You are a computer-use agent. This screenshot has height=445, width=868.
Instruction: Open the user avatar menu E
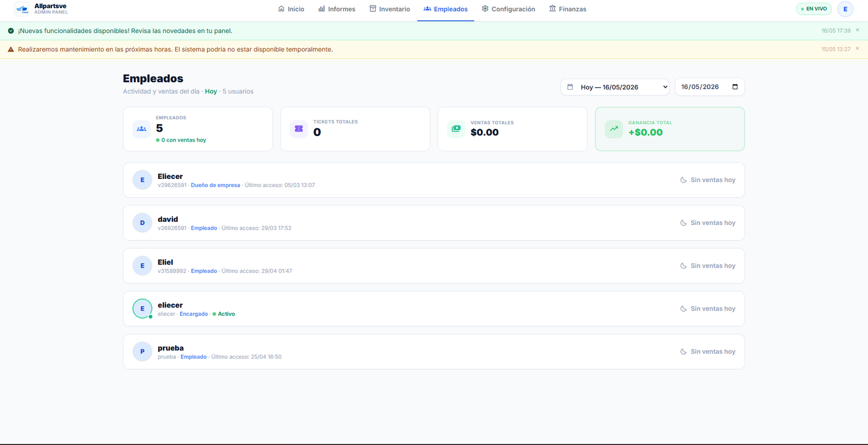[845, 9]
